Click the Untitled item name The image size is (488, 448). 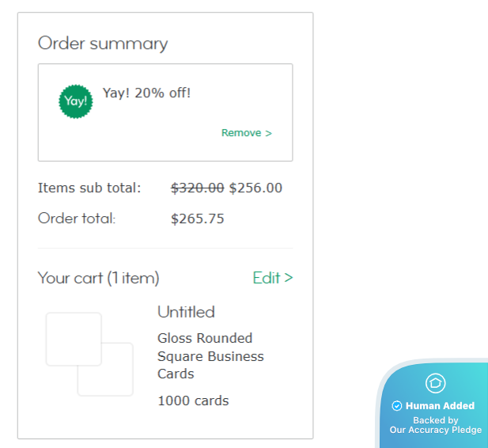pyautogui.click(x=186, y=312)
